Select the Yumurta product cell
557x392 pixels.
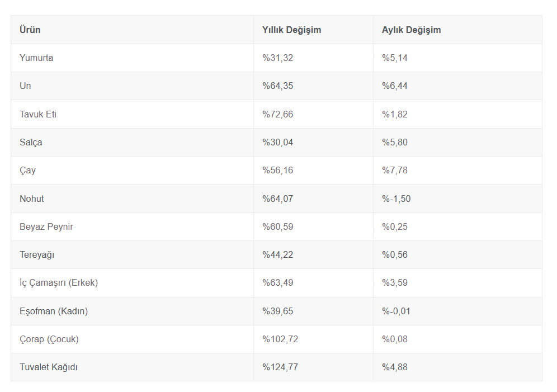36,58
